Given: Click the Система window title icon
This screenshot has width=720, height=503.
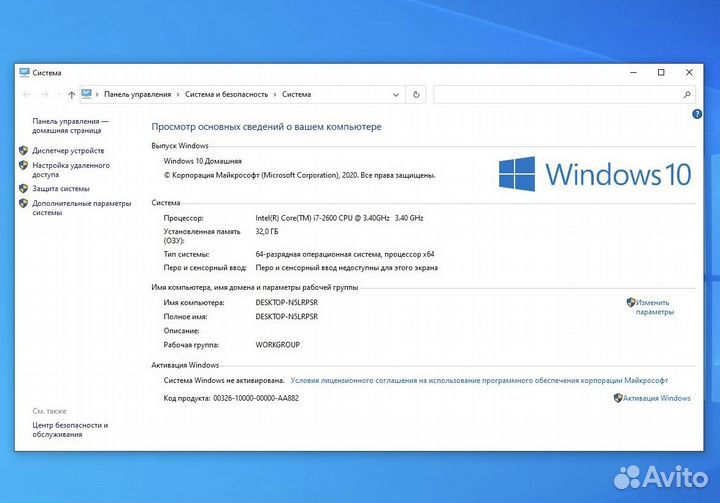Looking at the screenshot, I should pos(24,72).
